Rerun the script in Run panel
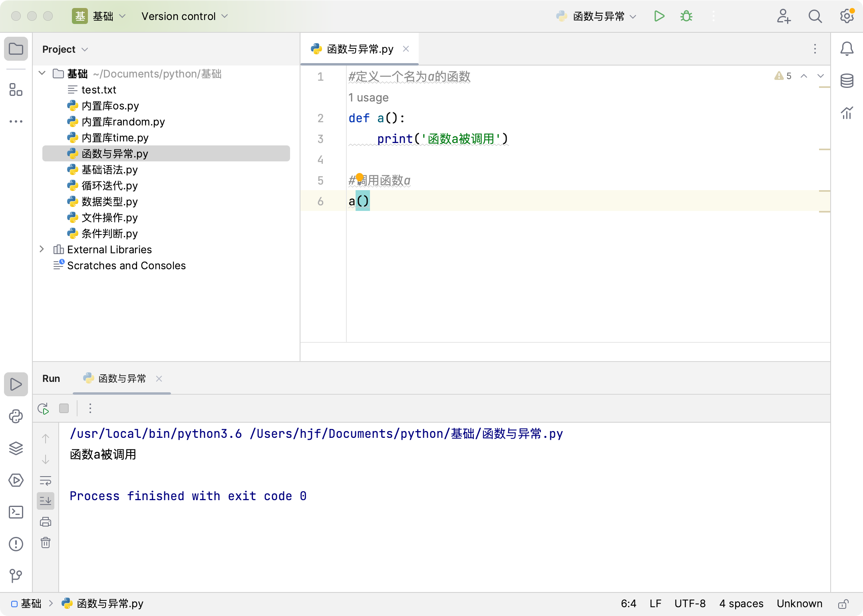The width and height of the screenshot is (863, 616). point(43,408)
